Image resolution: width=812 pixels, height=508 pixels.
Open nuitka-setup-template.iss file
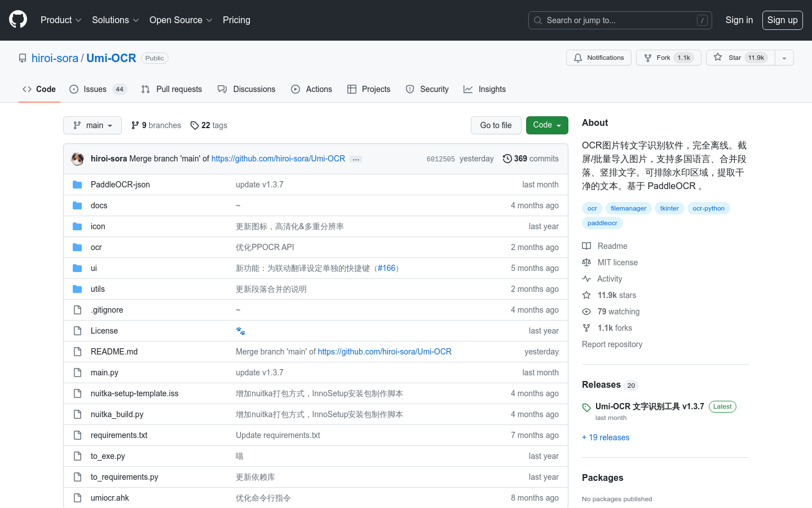click(134, 393)
